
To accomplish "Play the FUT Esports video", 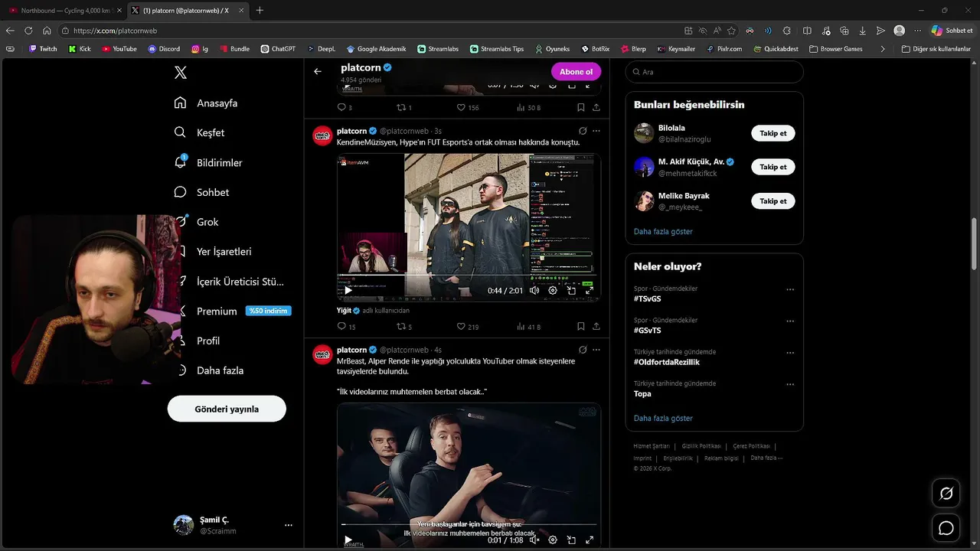I will [x=348, y=291].
